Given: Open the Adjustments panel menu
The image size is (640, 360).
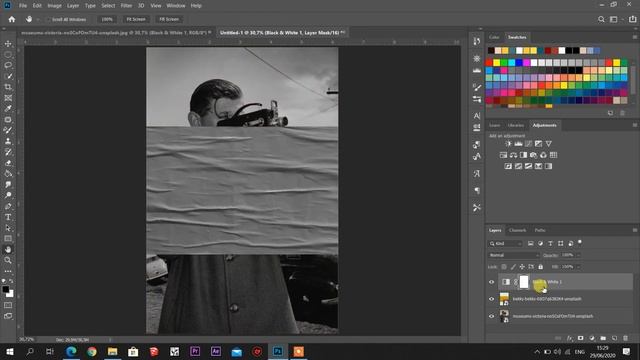Looking at the screenshot, I should (x=634, y=125).
